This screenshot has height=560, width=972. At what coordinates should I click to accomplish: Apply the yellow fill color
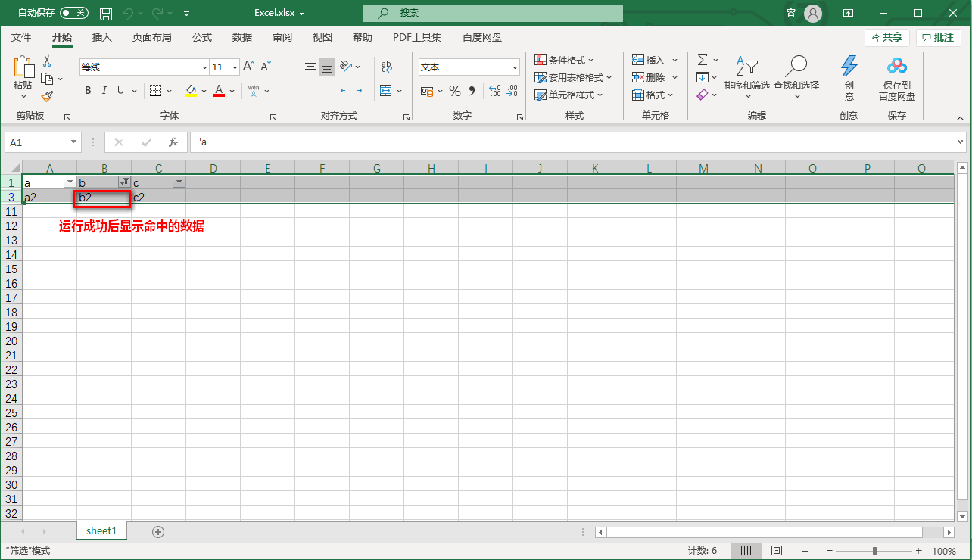(191, 91)
